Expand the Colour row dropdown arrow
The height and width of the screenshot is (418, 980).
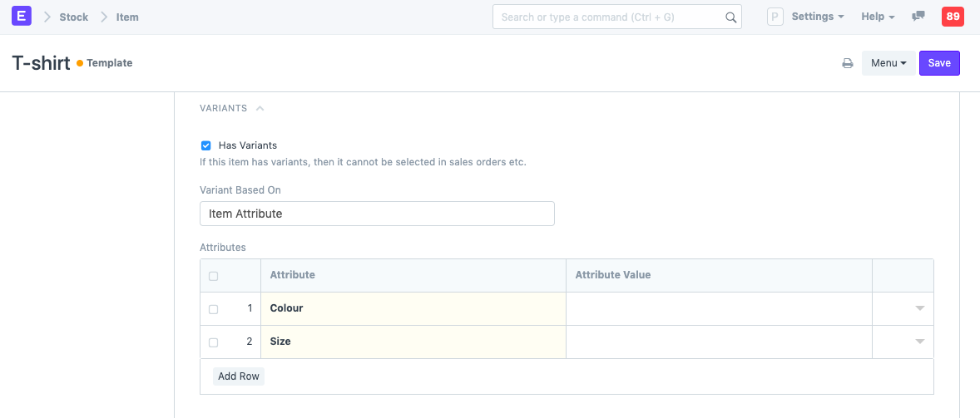click(919, 308)
